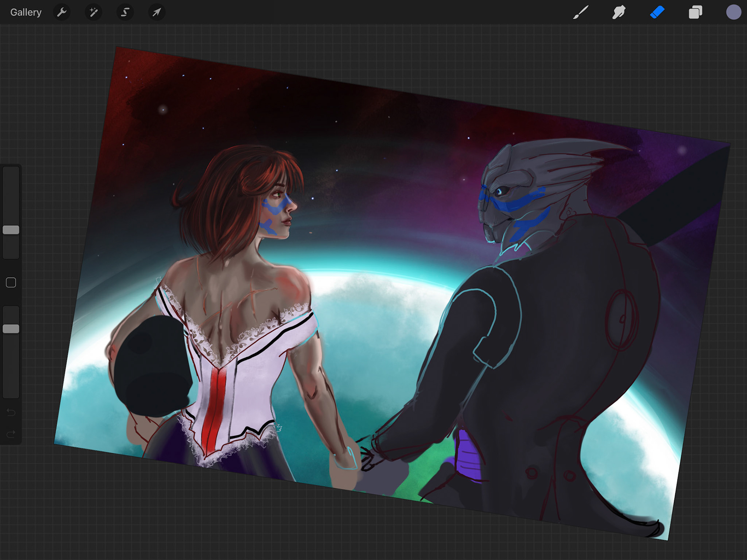Open the Adjustments magic wand menu
Screen dimensions: 747x560
[93, 12]
